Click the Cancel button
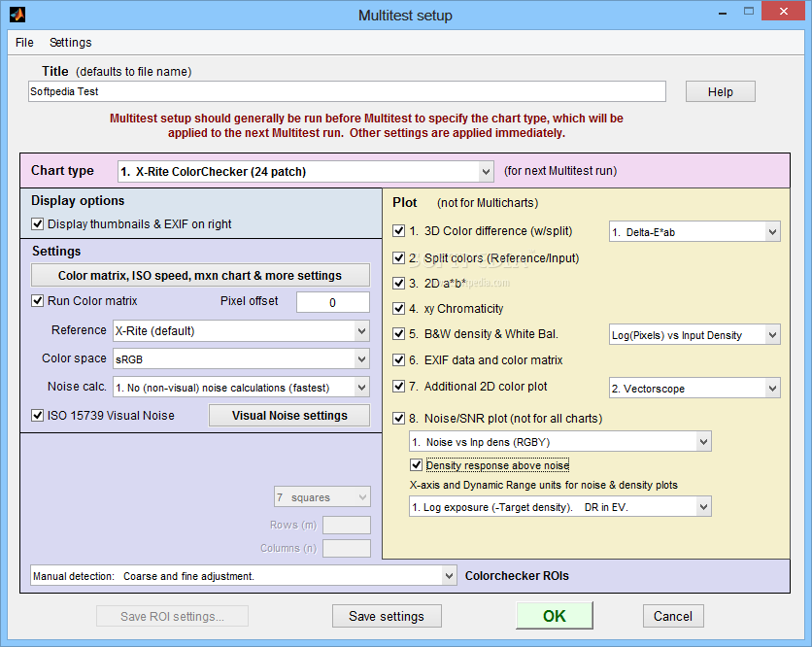 (673, 616)
